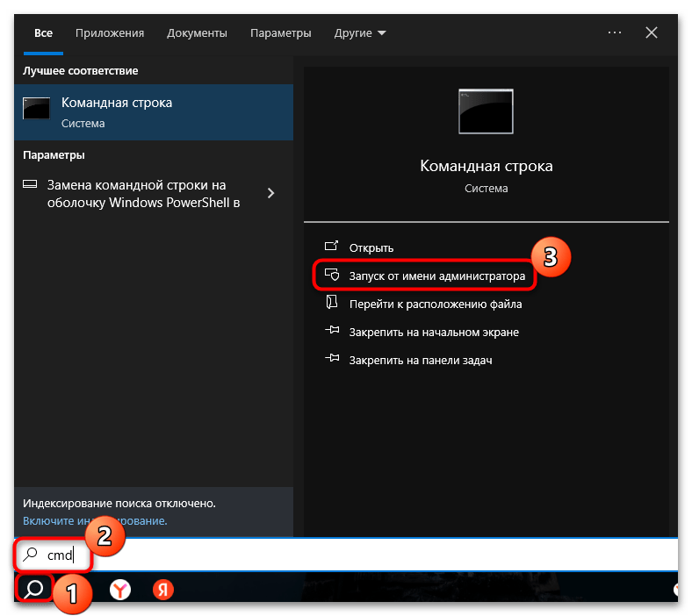Viewport: 692px width, 616px height.
Task: Click the Параметры section heading
Action: click(54, 155)
